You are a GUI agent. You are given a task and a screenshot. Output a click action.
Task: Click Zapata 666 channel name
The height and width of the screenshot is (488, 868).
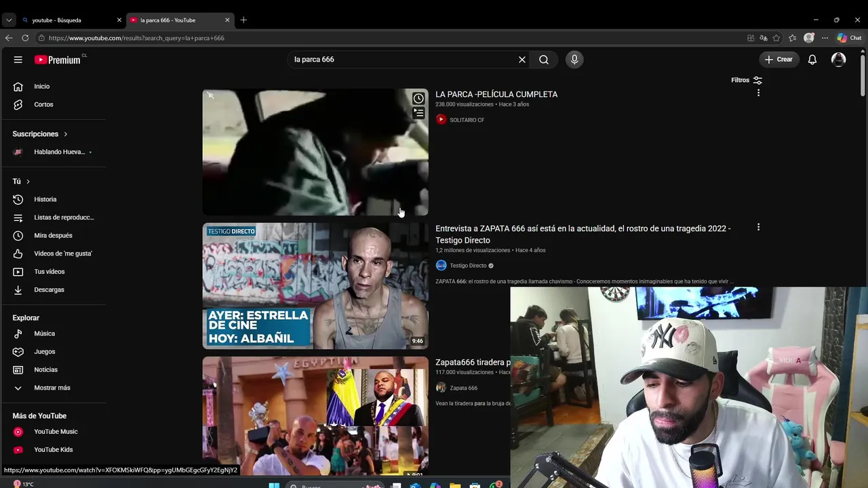click(x=464, y=388)
